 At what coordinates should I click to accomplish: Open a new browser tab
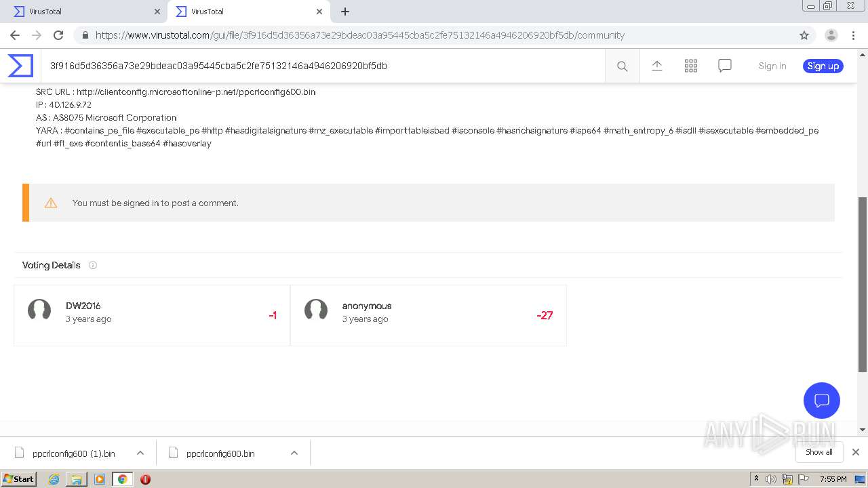[x=345, y=12]
